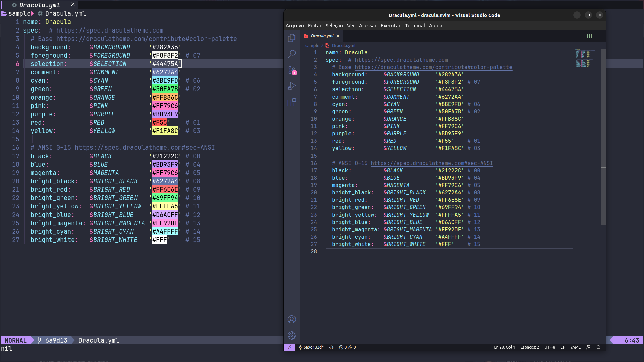Click the #50FA7B green swatch in Neovim
This screenshot has width=644, height=362.
click(x=165, y=89)
